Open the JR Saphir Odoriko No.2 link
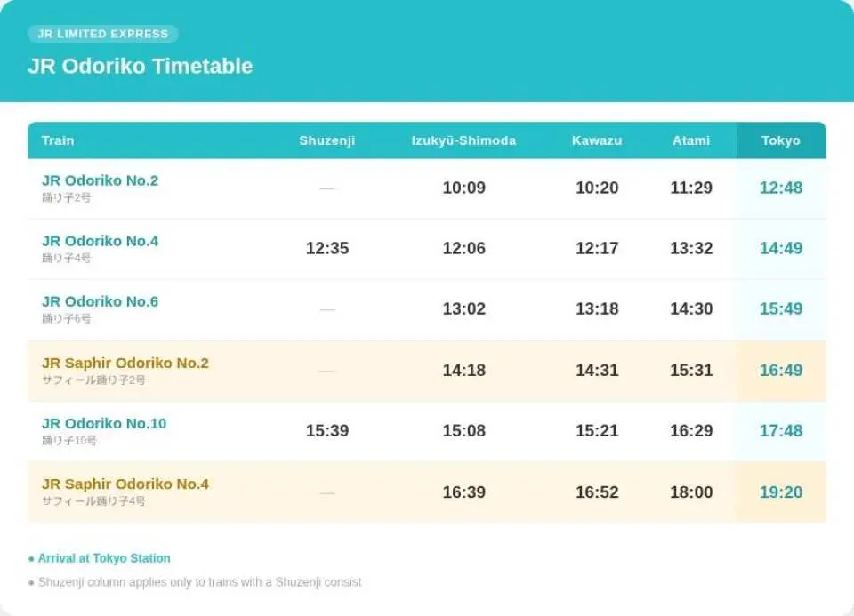Screen dimensions: 854x616 (x=125, y=363)
